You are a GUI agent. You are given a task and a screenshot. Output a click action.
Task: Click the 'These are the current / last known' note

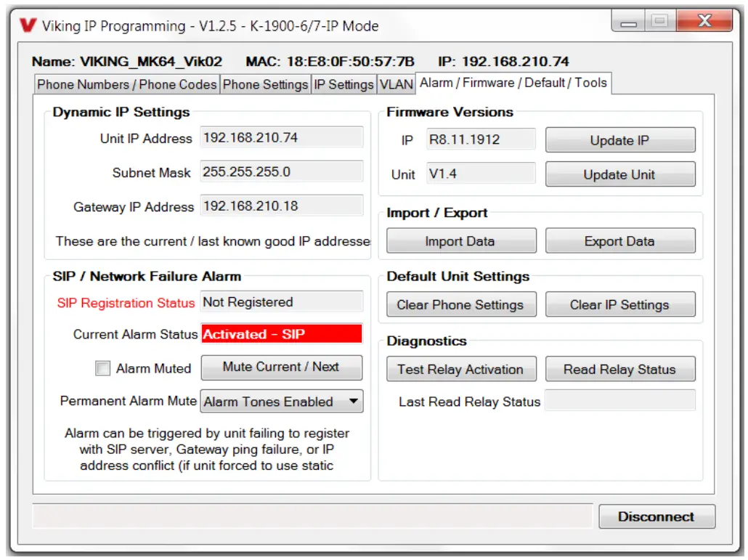click(x=213, y=241)
